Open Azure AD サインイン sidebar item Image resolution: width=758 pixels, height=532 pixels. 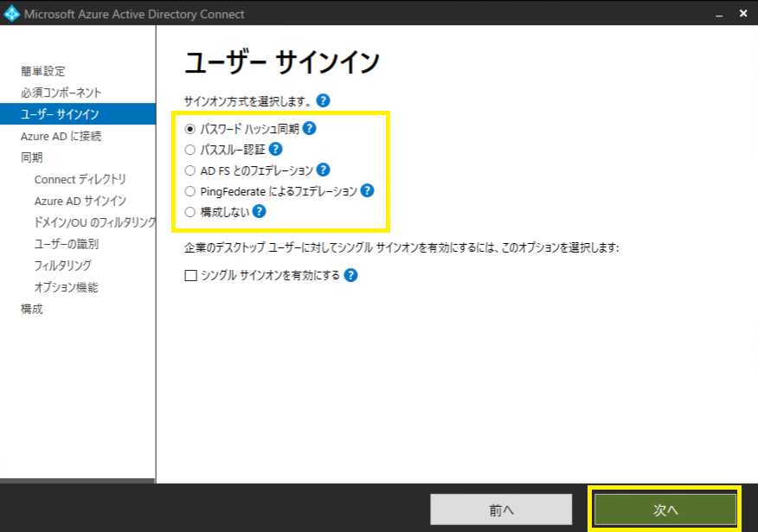coord(80,201)
